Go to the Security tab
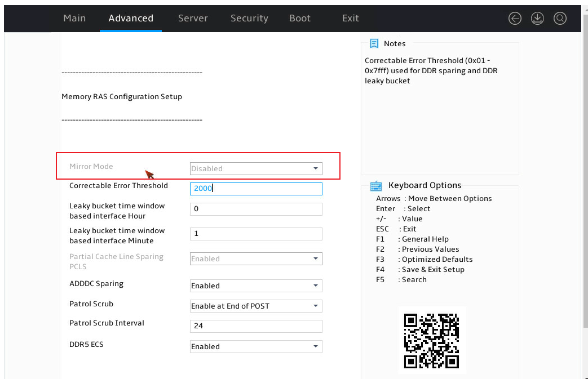Viewport: 588px width, 379px height. click(249, 18)
